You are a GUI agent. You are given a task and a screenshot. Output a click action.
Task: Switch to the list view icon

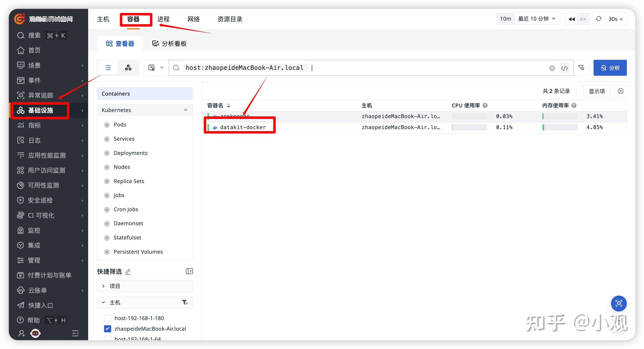tap(107, 67)
